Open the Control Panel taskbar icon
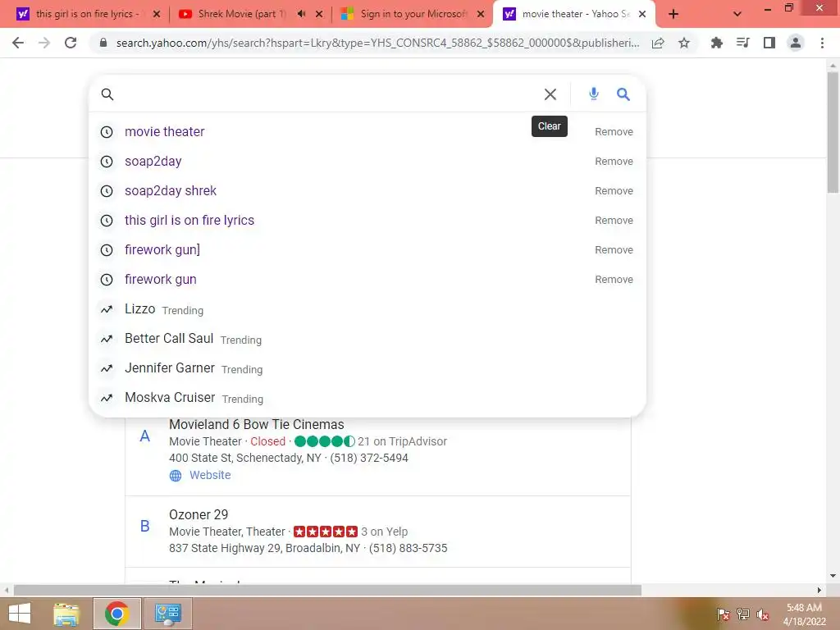The width and height of the screenshot is (840, 630). (168, 614)
